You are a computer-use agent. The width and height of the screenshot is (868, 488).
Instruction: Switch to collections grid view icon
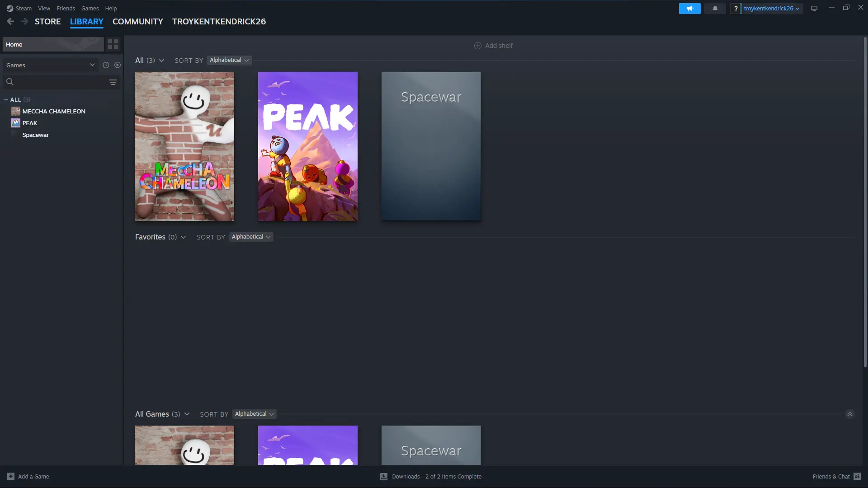coord(113,44)
